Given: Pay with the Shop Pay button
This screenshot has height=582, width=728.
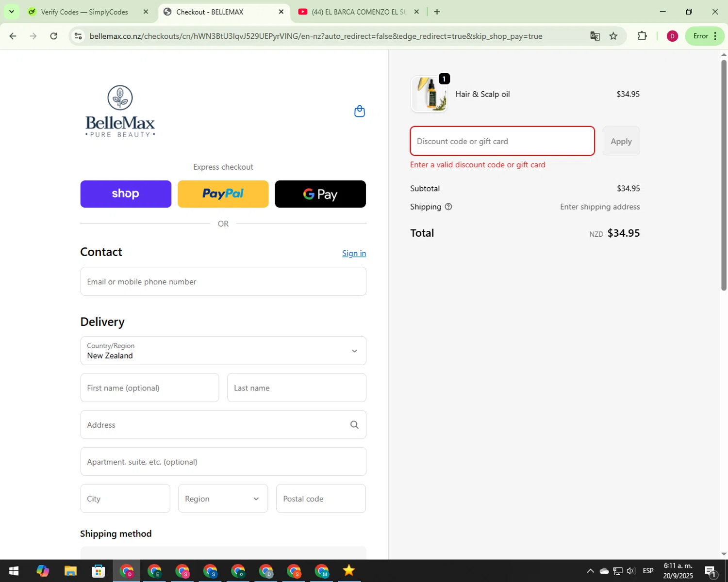Looking at the screenshot, I should tap(126, 194).
